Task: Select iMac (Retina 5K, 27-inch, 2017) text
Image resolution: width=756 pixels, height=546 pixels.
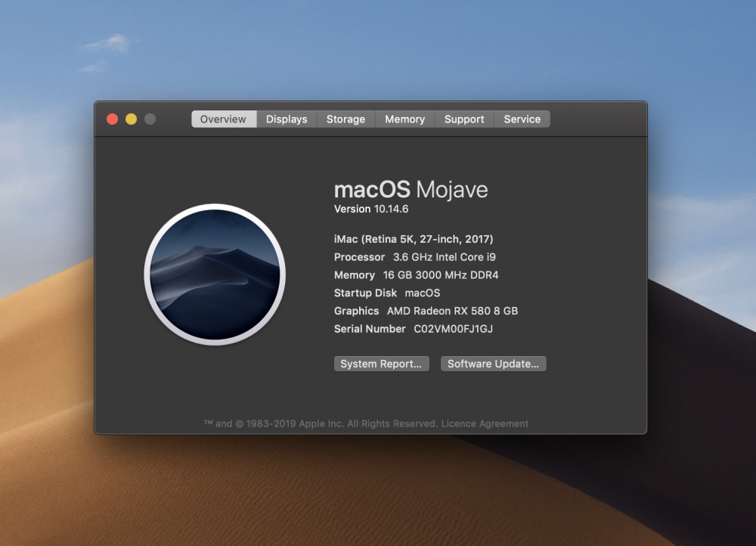Action: (414, 239)
